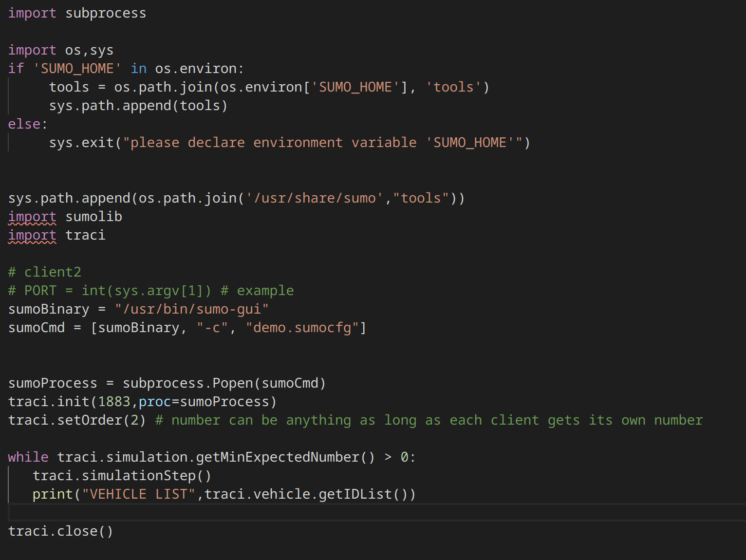Click the 'import subprocess' line

click(77, 13)
